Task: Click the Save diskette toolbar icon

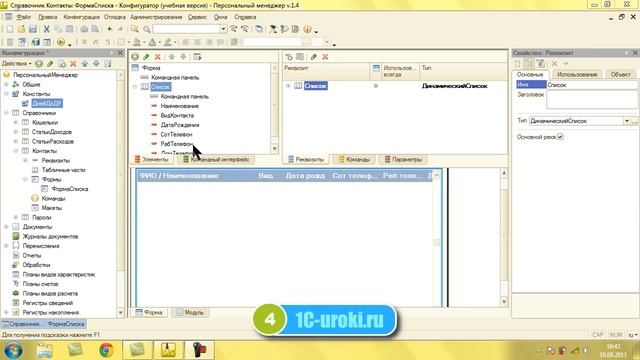Action: (x=33, y=29)
